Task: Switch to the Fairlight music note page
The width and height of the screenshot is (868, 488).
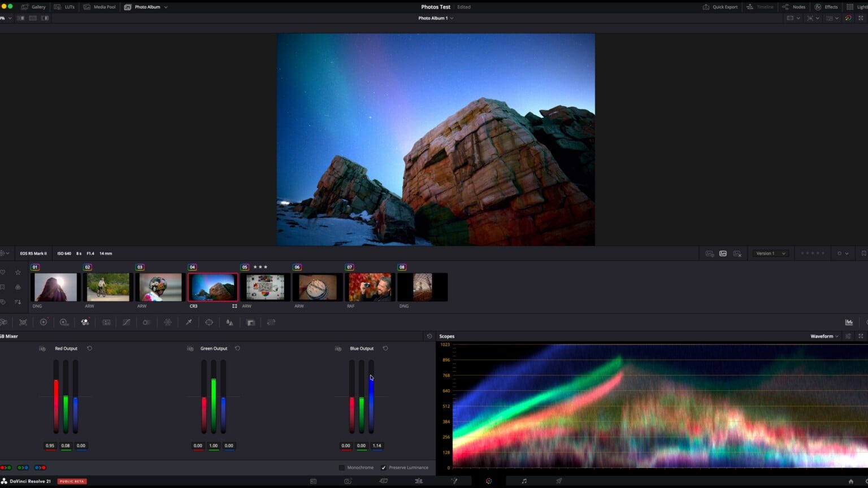Action: pos(524,481)
